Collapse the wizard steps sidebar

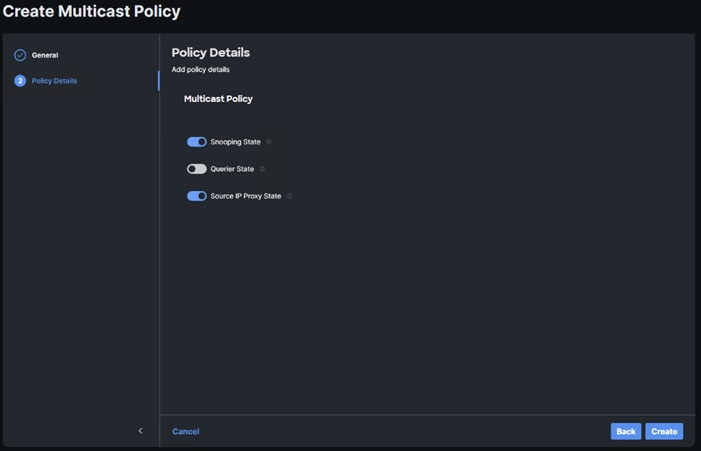pyautogui.click(x=140, y=431)
